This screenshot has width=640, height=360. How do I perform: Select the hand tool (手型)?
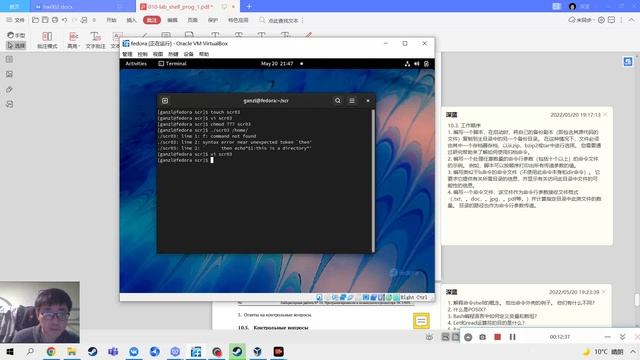16,36
